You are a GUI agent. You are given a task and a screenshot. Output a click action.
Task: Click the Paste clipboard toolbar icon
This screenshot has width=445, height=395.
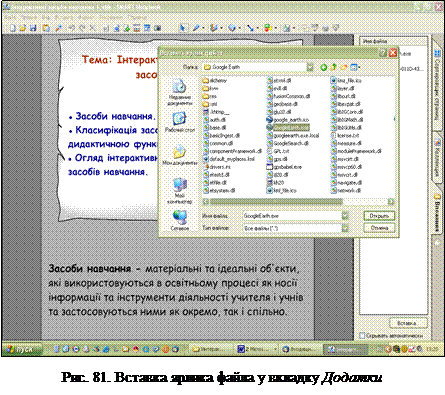(46, 28)
